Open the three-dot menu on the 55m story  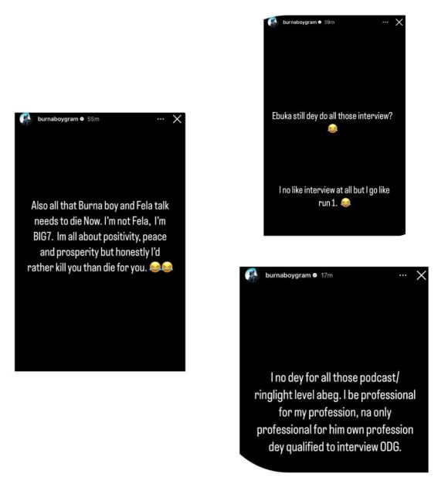161,119
